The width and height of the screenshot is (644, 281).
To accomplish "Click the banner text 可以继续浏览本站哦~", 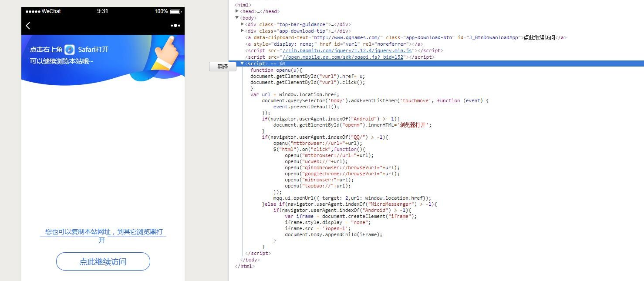I will click(x=62, y=61).
